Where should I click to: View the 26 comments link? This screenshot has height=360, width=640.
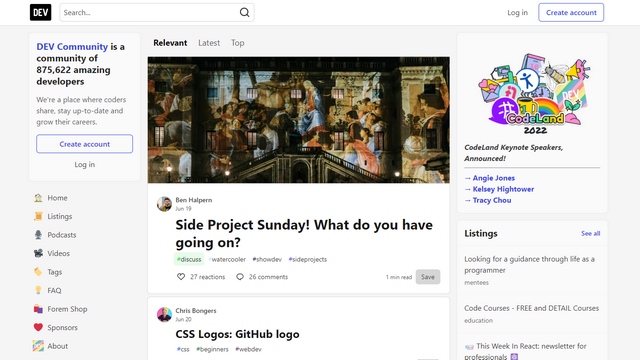[262, 277]
